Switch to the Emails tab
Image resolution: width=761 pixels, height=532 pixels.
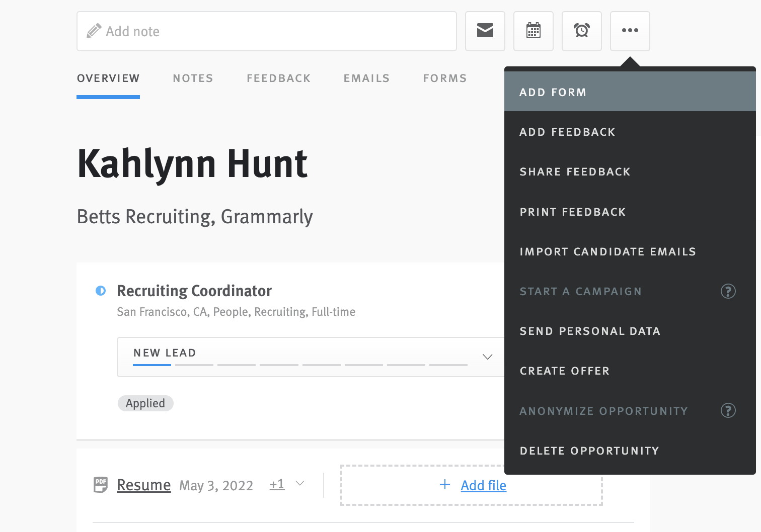click(x=366, y=78)
